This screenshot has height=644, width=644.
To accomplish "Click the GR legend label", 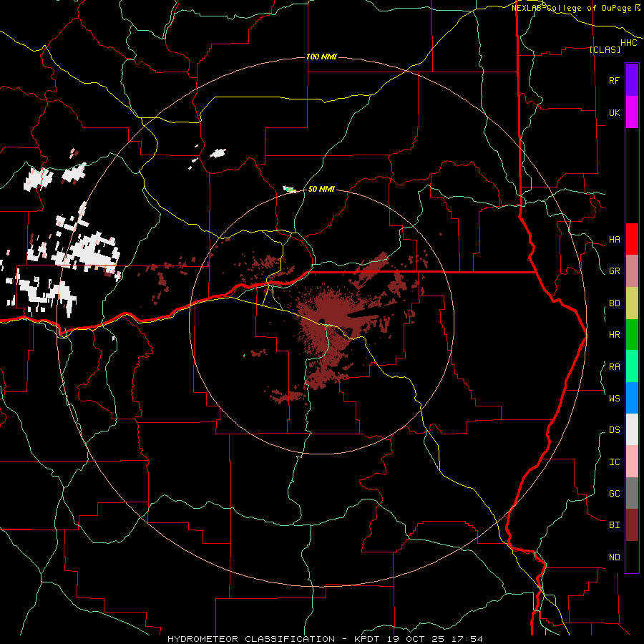I will click(x=614, y=271).
